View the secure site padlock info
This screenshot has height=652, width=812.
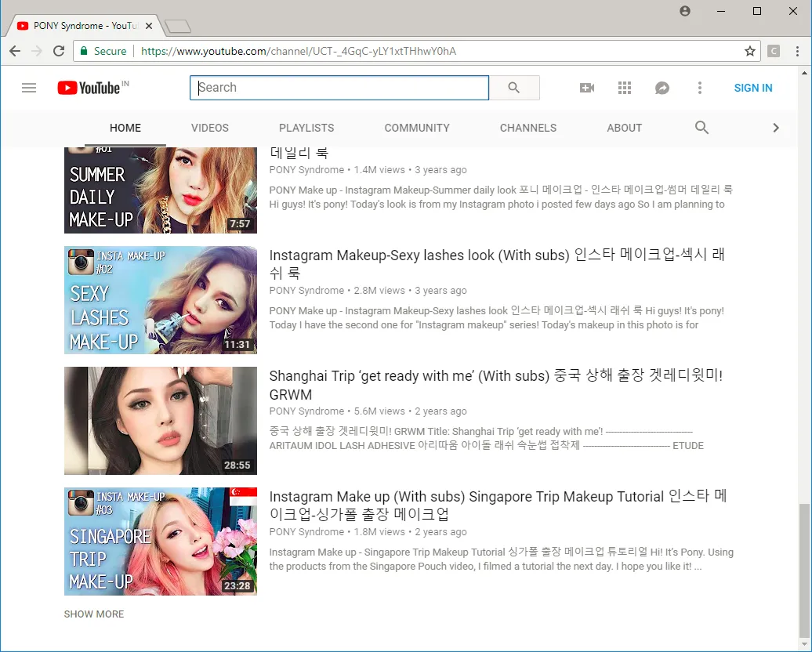click(x=83, y=51)
